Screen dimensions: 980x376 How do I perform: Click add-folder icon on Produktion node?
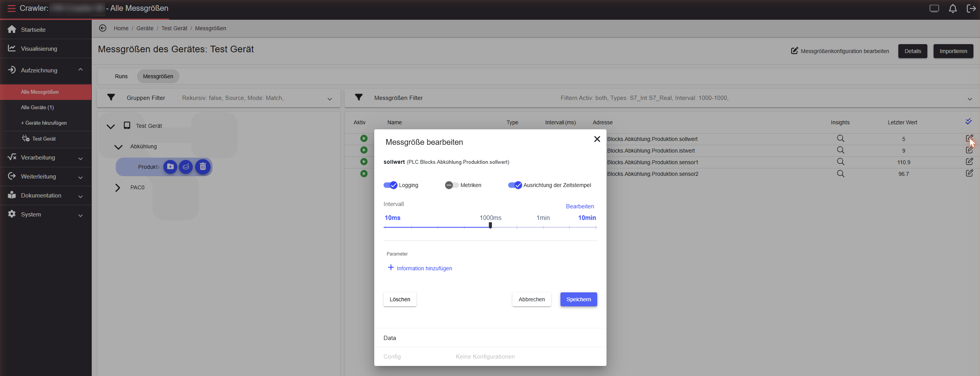170,167
